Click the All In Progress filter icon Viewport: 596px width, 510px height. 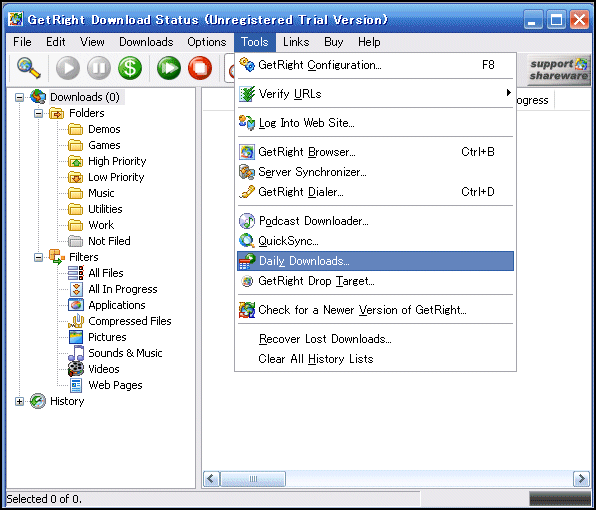(76, 289)
